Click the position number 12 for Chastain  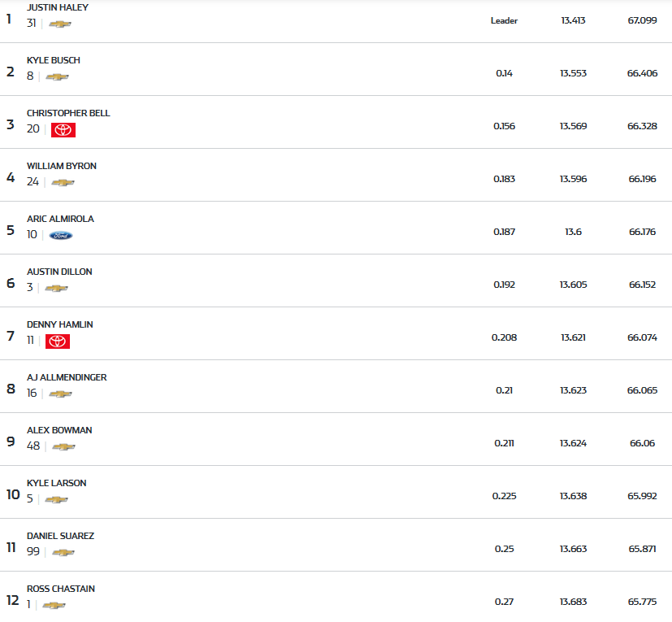click(x=11, y=600)
